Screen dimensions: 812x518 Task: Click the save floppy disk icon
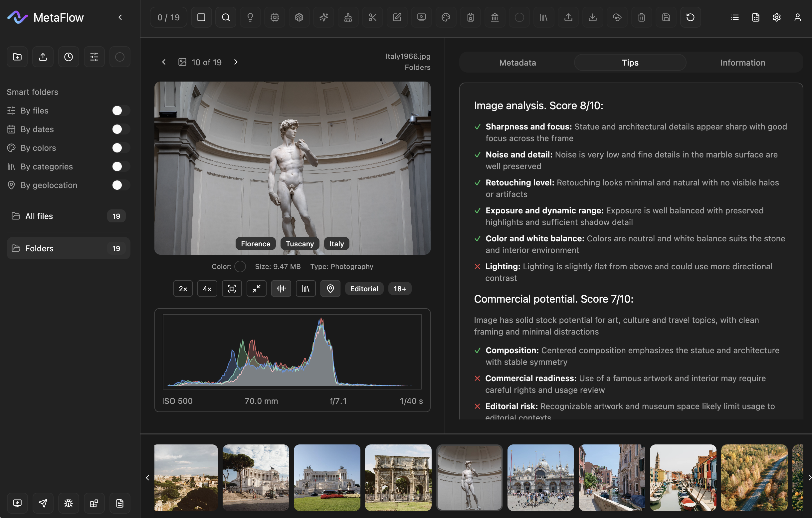click(666, 17)
